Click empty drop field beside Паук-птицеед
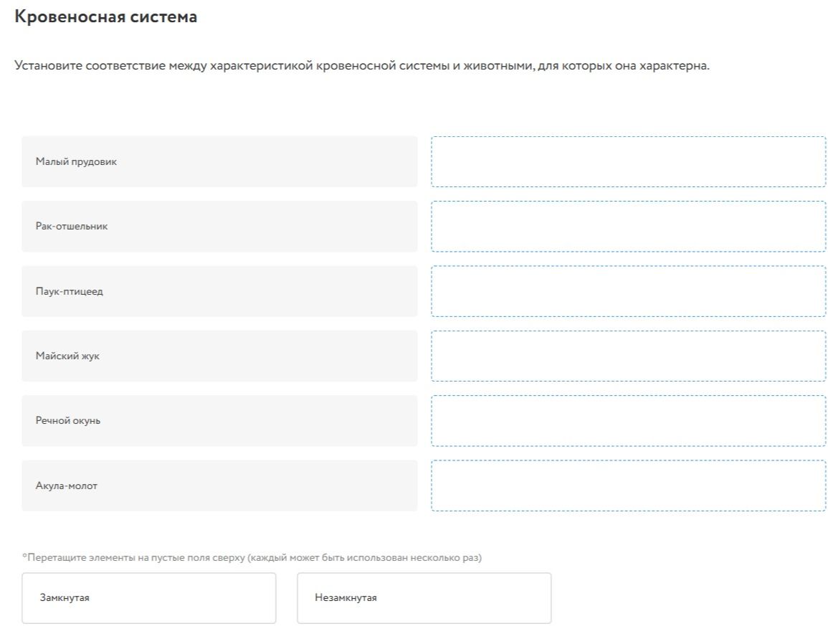The height and width of the screenshot is (644, 828). click(x=629, y=291)
